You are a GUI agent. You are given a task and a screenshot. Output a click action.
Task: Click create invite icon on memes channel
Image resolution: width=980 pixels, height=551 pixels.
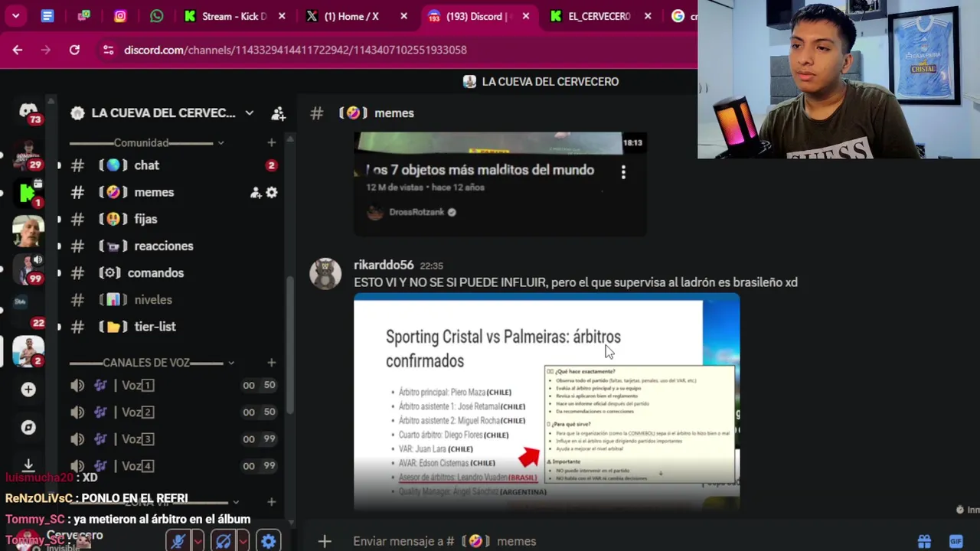pos(256,192)
